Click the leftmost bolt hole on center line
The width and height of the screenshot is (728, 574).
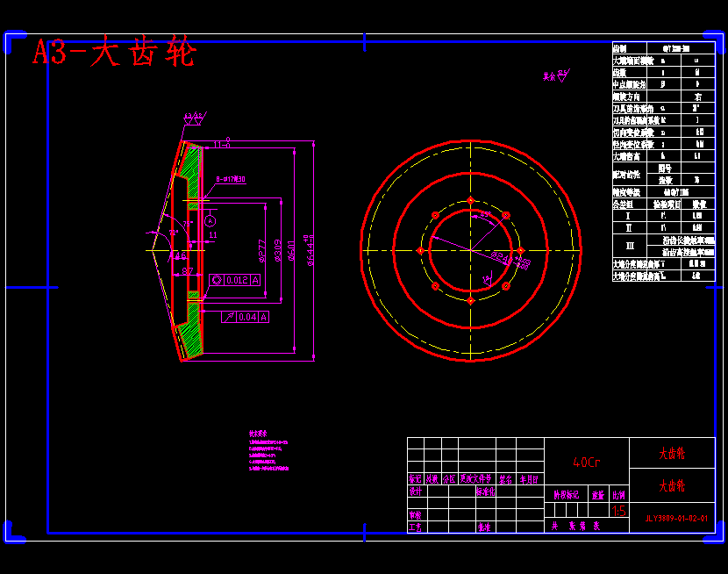pyautogui.click(x=421, y=251)
